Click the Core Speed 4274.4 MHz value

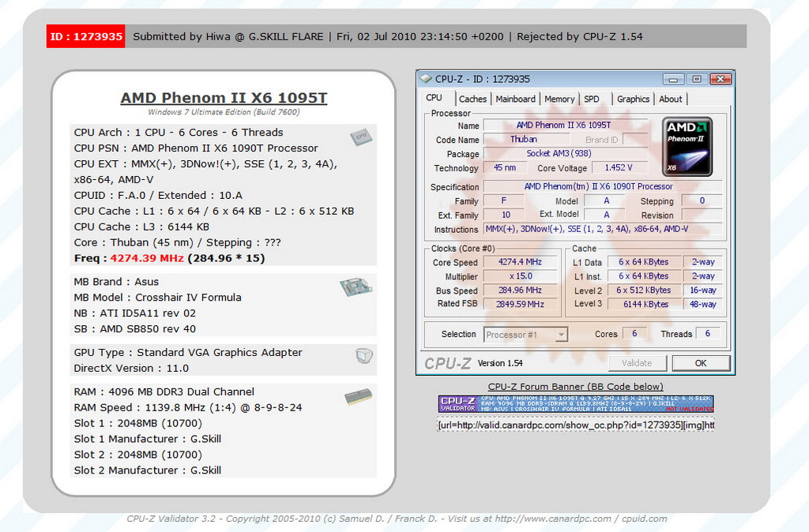520,262
